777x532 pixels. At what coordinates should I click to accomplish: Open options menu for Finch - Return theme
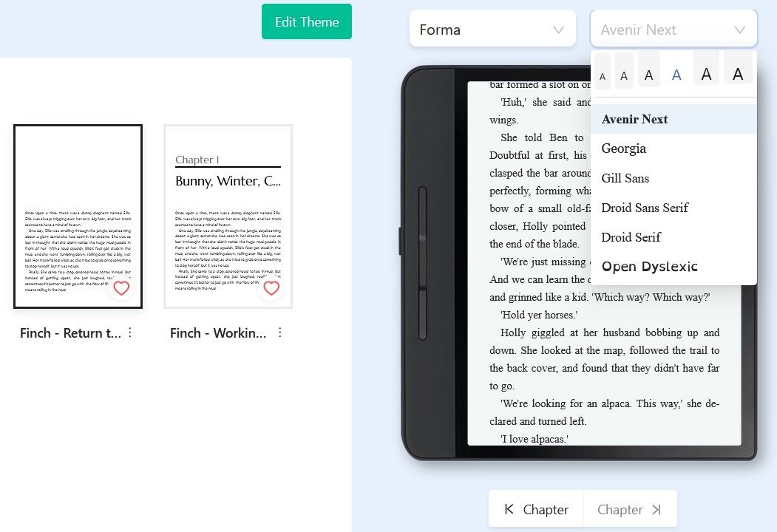click(x=130, y=332)
